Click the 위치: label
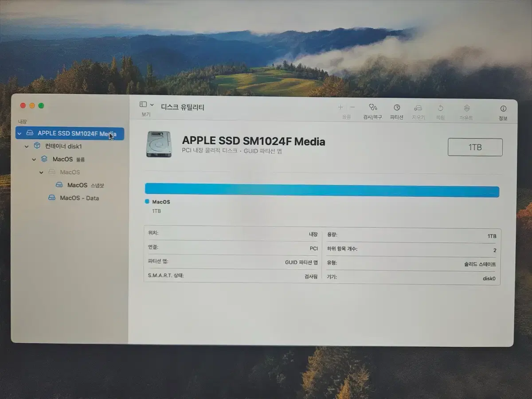The width and height of the screenshot is (532, 399). [x=153, y=233]
